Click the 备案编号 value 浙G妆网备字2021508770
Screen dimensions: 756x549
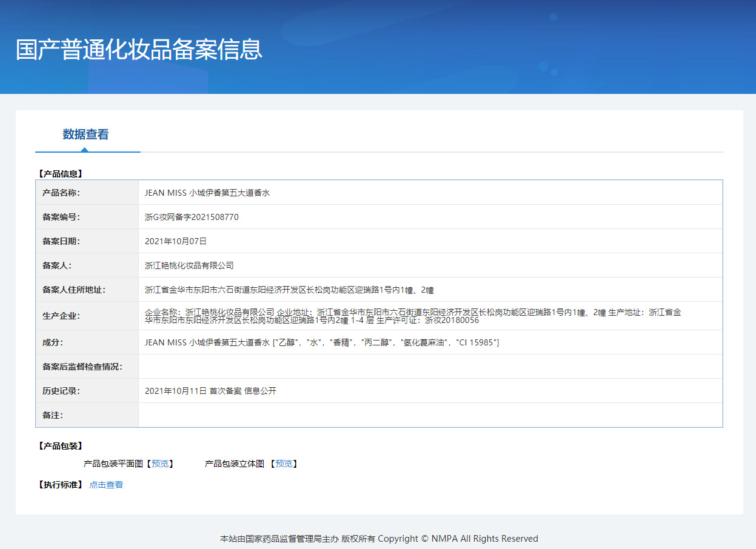[192, 217]
